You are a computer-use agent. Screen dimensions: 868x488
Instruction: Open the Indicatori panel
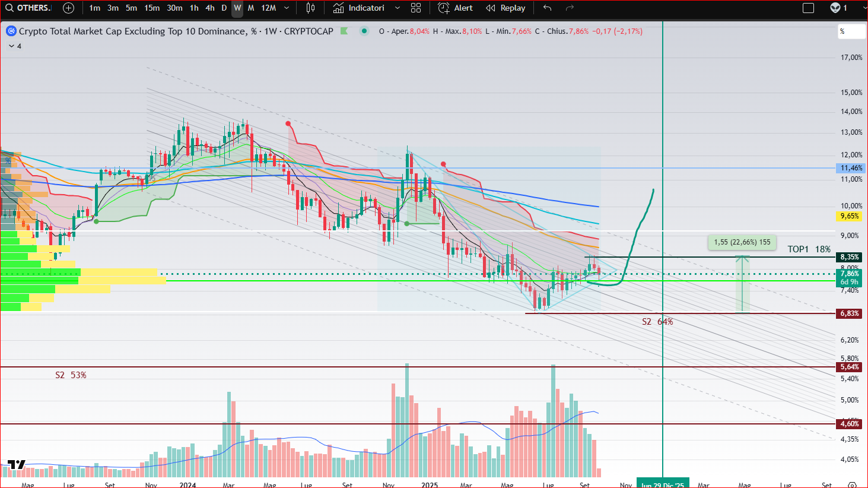click(359, 8)
